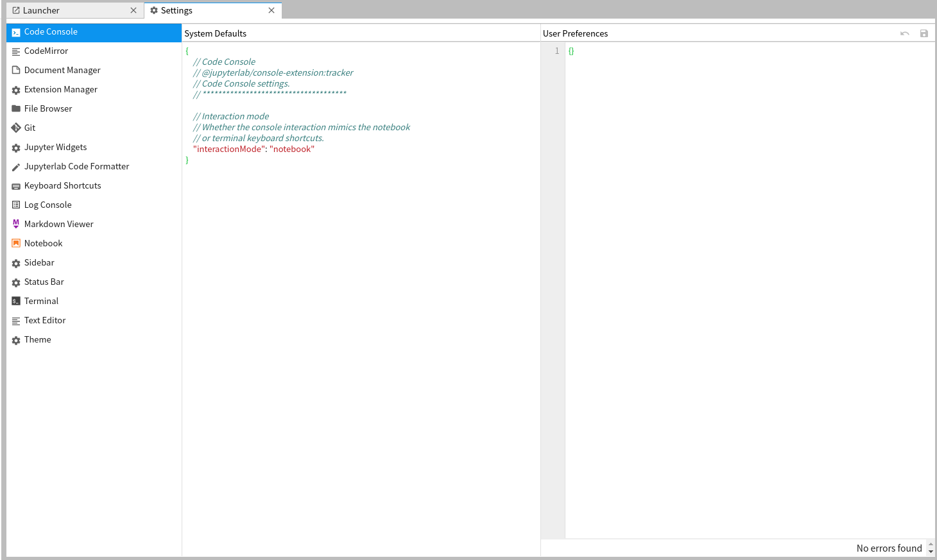Click the error panel scroll up arrow
Image resolution: width=937 pixels, height=560 pixels.
click(x=931, y=544)
